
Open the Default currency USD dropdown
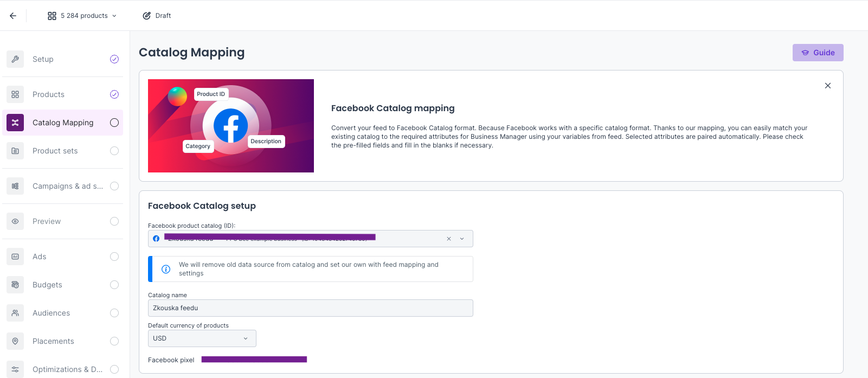pos(202,338)
